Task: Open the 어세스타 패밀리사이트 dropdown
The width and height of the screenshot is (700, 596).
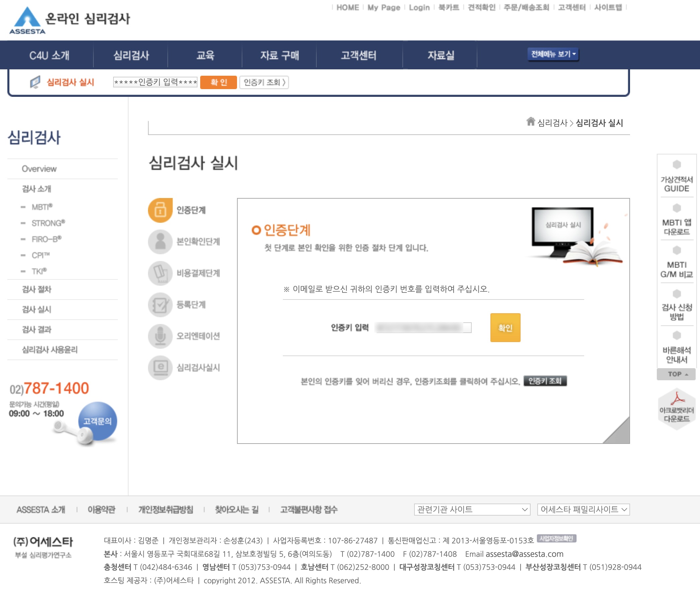Action: point(583,509)
